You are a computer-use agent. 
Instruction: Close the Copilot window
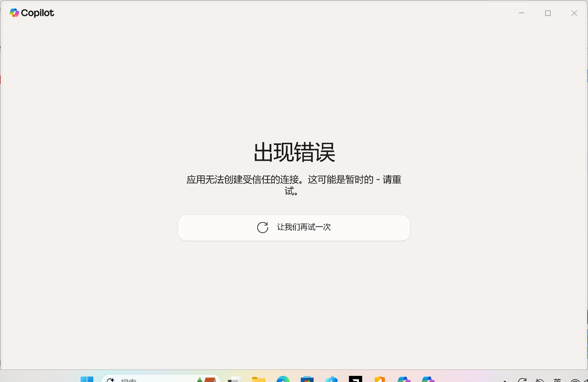pos(574,13)
